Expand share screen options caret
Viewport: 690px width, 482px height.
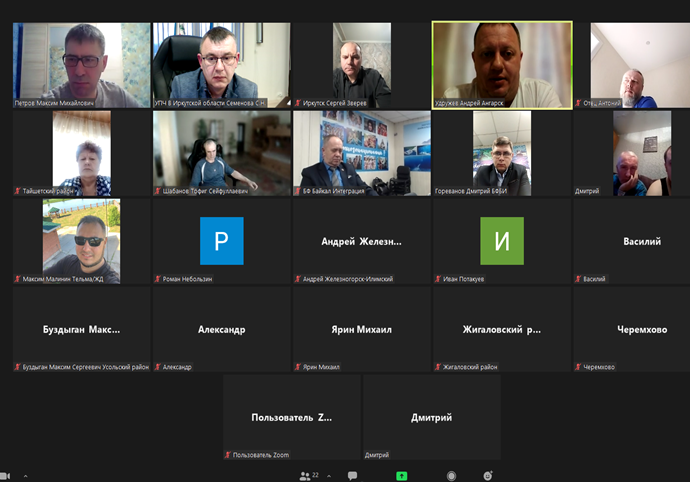(x=418, y=476)
